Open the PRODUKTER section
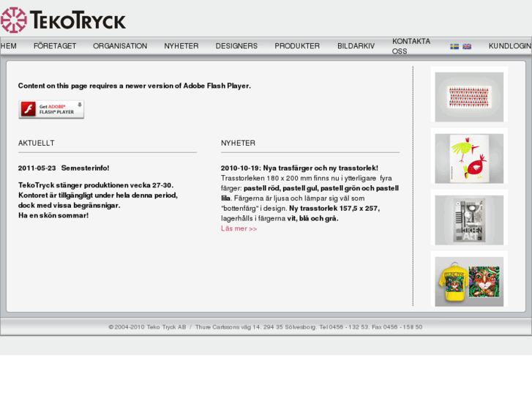Viewport: 532px width, 399px height. [x=297, y=46]
